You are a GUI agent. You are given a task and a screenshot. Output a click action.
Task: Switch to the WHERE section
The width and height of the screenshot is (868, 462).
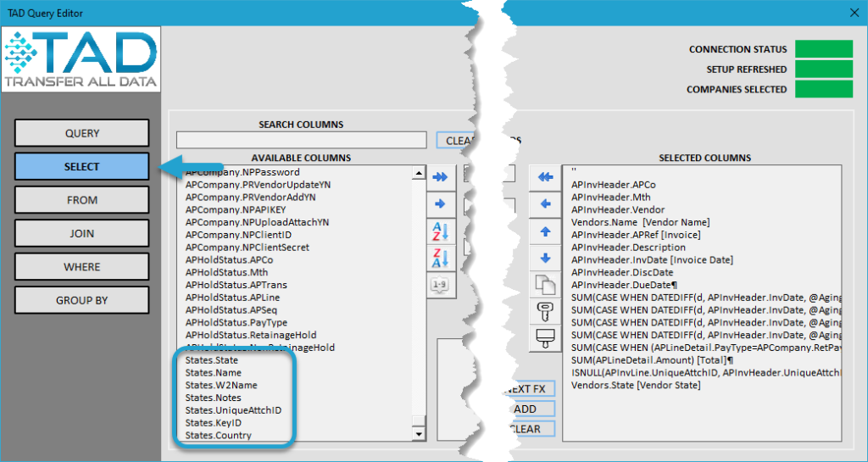[x=82, y=267]
